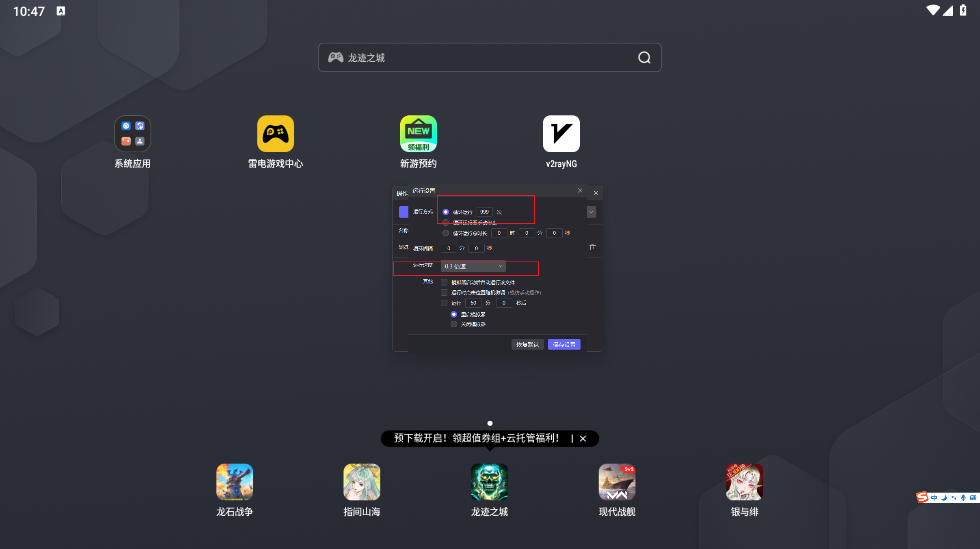Screen dimensions: 980x549
Task: Click the run-after minutes field showing 60
Action: (x=473, y=303)
